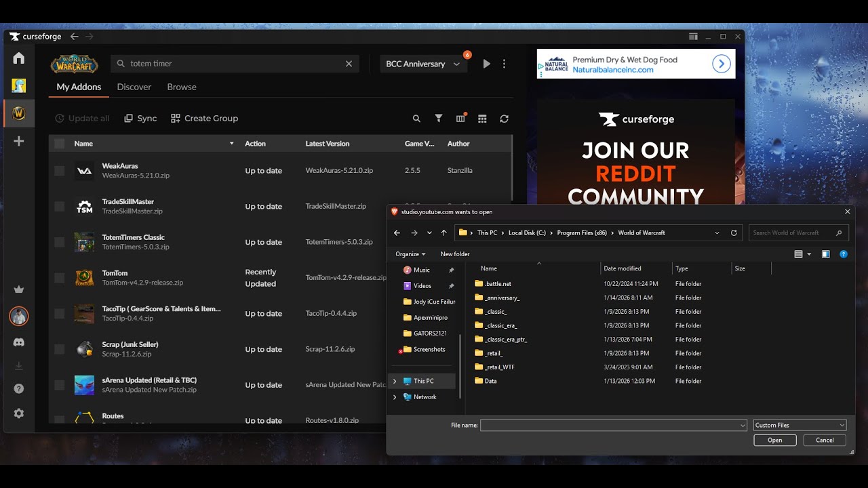Click the WeakAuras addon logo
This screenshot has width=868, height=488.
84,171
